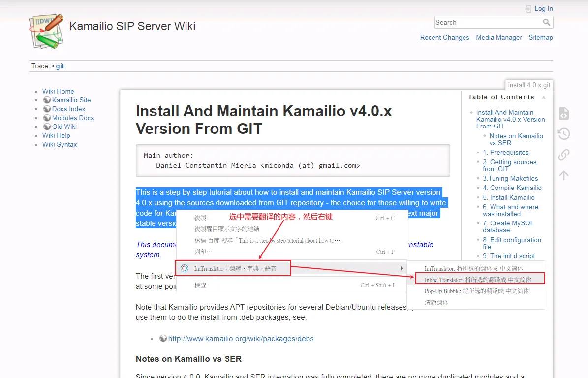This screenshot has height=378, width=588.
Task: Jump to Install And Maintain Kamailio TOC entry
Action: (x=510, y=119)
